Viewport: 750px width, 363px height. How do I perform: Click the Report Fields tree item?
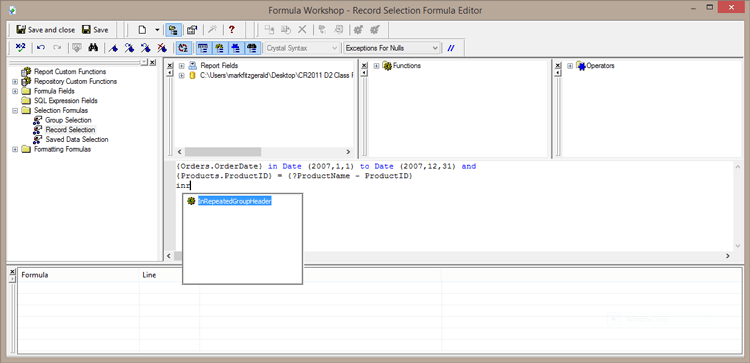click(219, 66)
